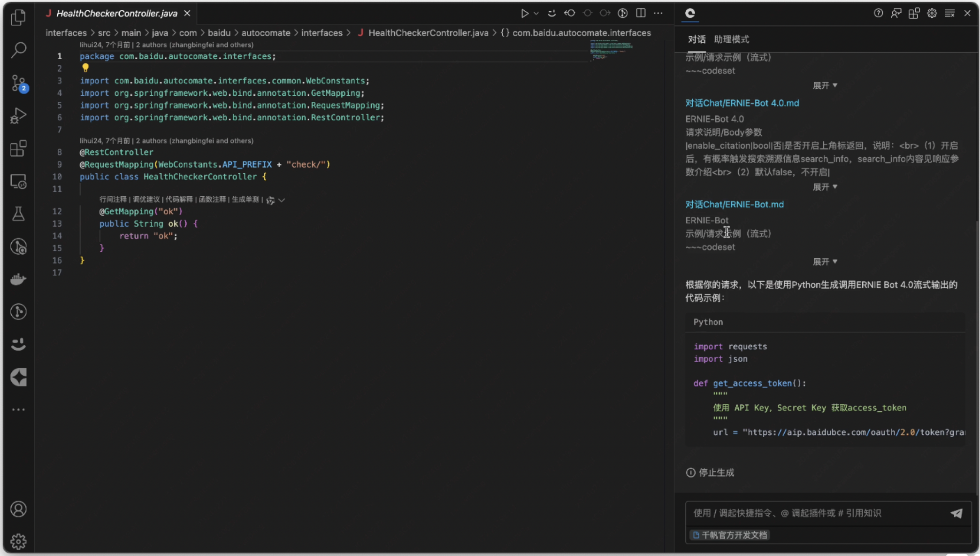Viewport: 980px width, 556px height.
Task: Open the Comate feedback icon
Action: [896, 13]
